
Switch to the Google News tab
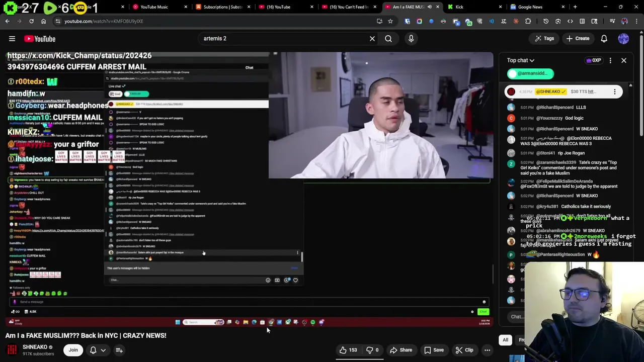tap(530, 7)
